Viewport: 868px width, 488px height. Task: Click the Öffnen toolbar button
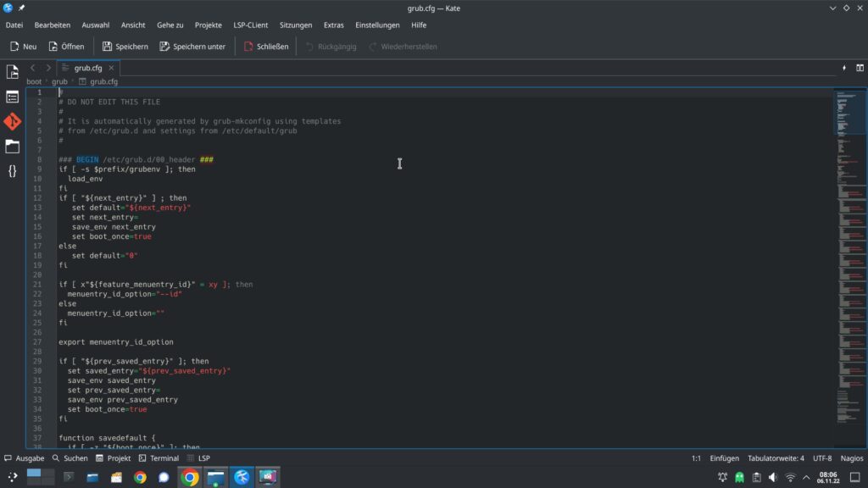click(66, 47)
